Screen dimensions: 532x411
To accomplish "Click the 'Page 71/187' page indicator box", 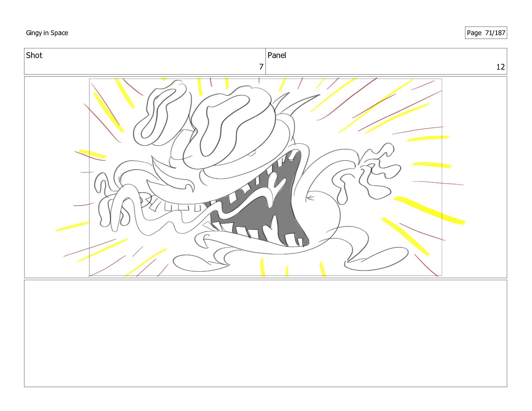I will point(486,33).
